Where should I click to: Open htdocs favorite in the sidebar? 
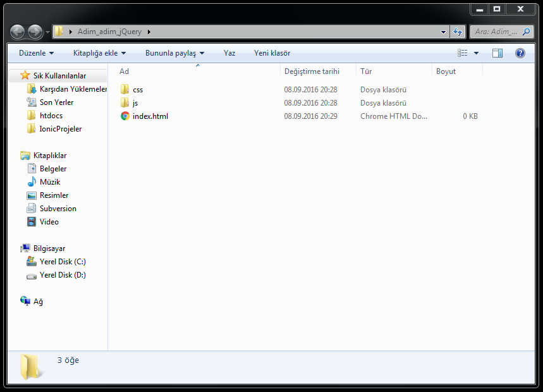tap(51, 116)
